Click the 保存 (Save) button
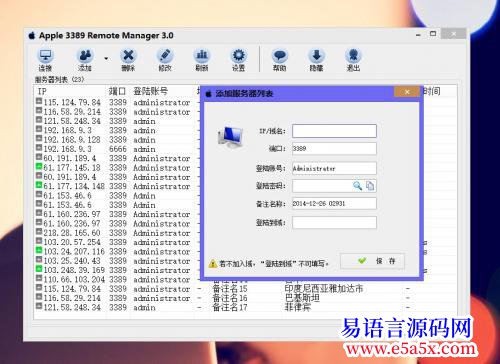This screenshot has width=500, height=364. pos(373,261)
